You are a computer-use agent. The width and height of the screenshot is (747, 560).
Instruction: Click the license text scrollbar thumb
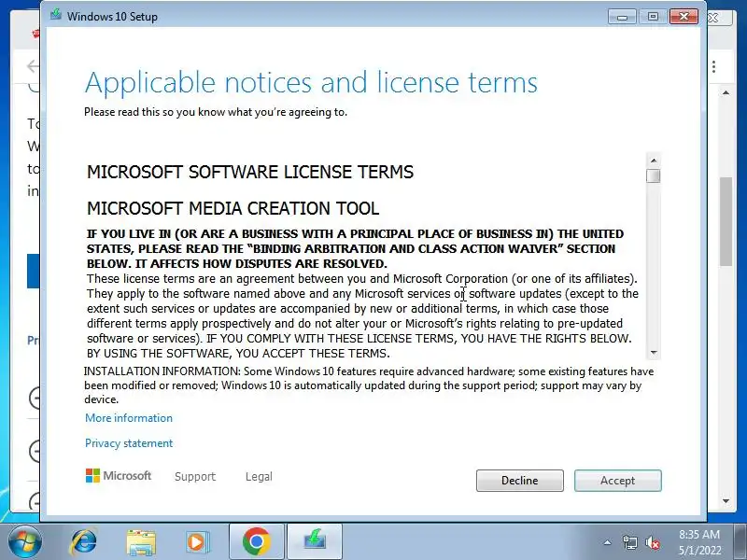(x=653, y=175)
